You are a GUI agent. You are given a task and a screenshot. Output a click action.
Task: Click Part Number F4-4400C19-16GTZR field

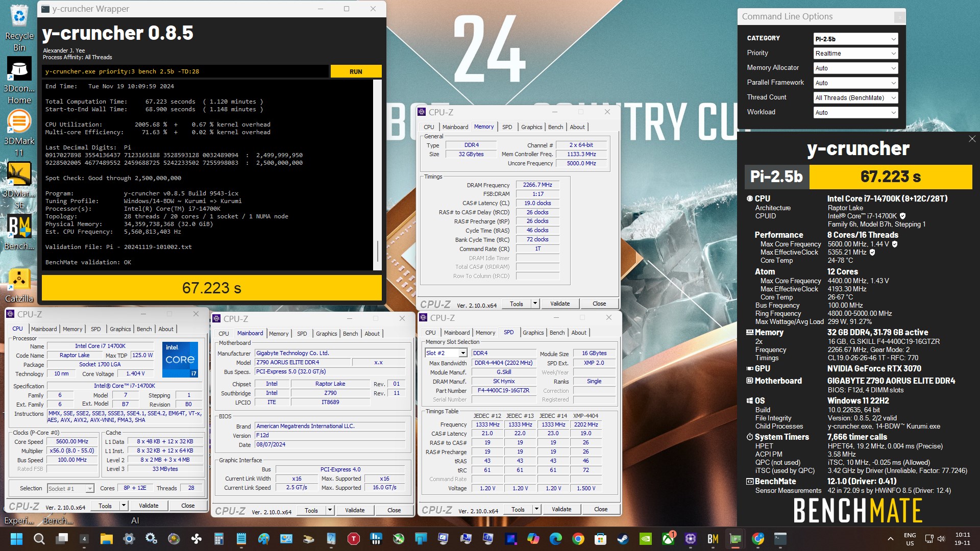[503, 390]
